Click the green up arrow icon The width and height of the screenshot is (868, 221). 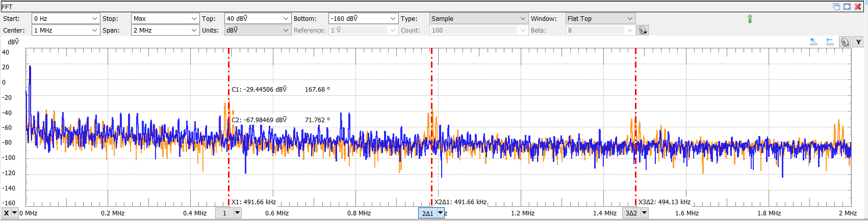[x=750, y=19]
